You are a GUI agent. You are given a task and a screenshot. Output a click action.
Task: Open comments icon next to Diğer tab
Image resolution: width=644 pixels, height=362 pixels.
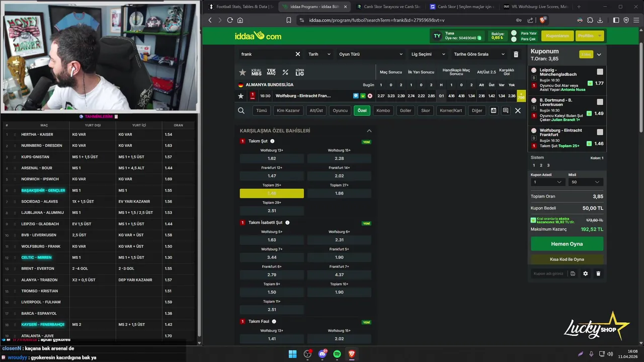tap(506, 111)
